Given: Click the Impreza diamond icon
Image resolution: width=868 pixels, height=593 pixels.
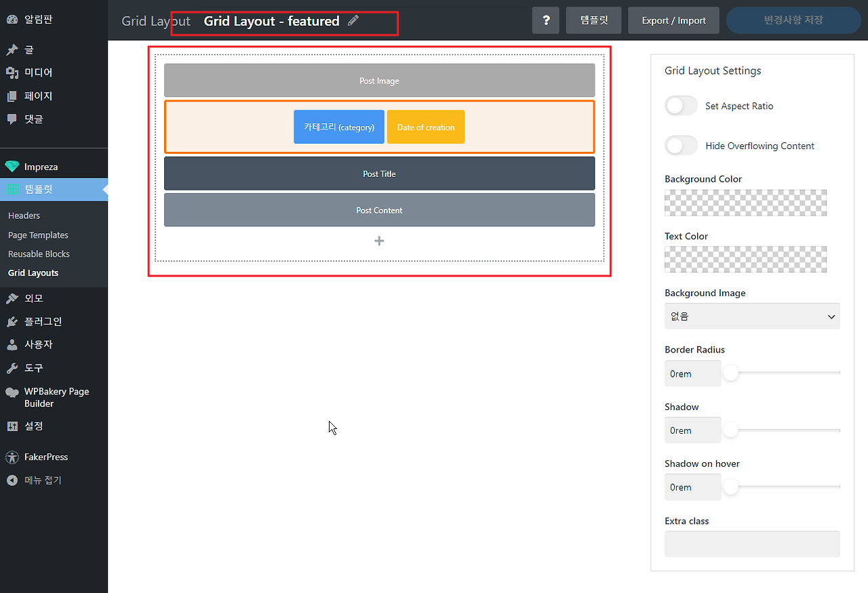Looking at the screenshot, I should (12, 167).
